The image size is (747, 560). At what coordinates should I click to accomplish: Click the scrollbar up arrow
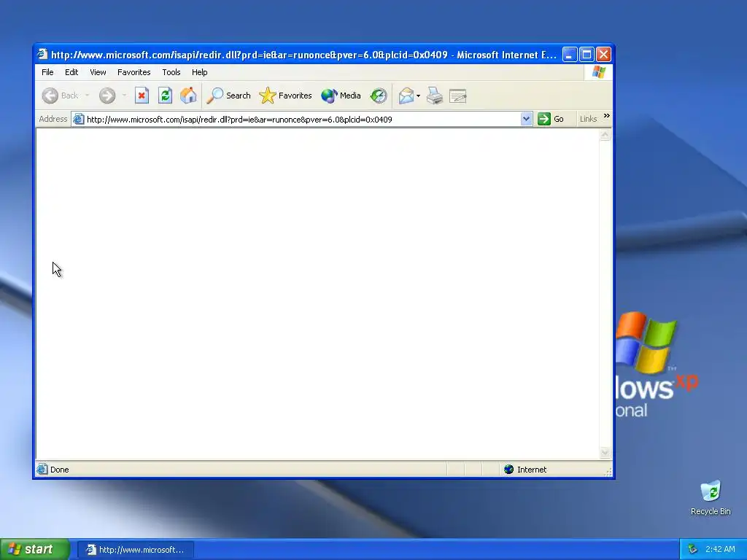605,135
